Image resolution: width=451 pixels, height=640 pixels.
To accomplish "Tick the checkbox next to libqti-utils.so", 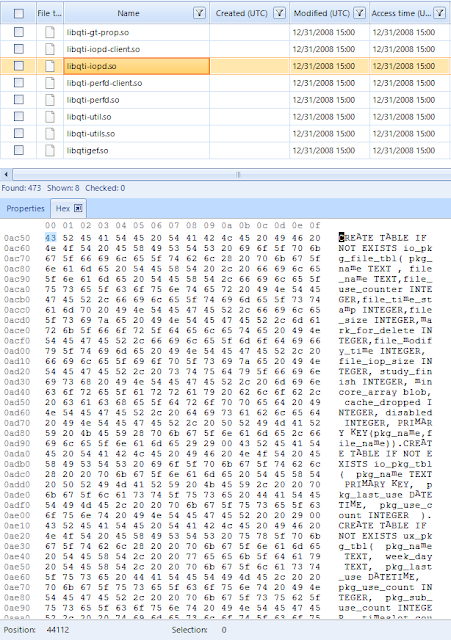I will pos(19,133).
